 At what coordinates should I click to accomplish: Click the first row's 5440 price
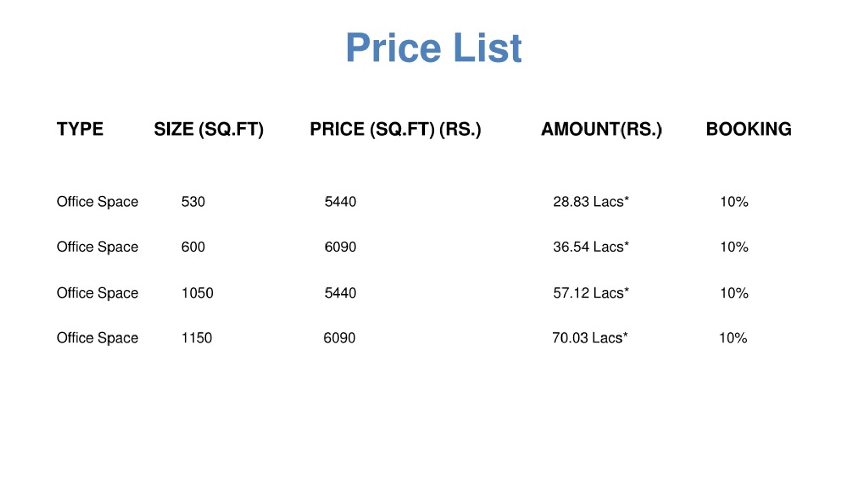click(340, 202)
